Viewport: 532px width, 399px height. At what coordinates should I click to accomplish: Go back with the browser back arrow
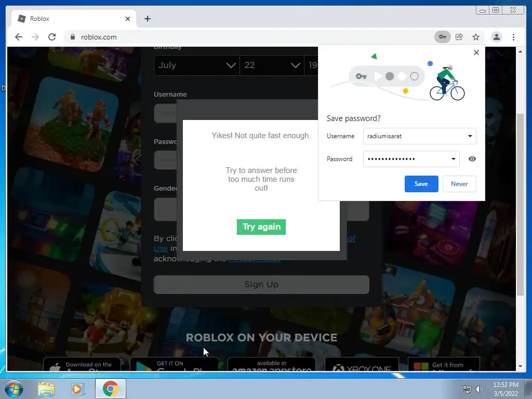pyautogui.click(x=19, y=37)
